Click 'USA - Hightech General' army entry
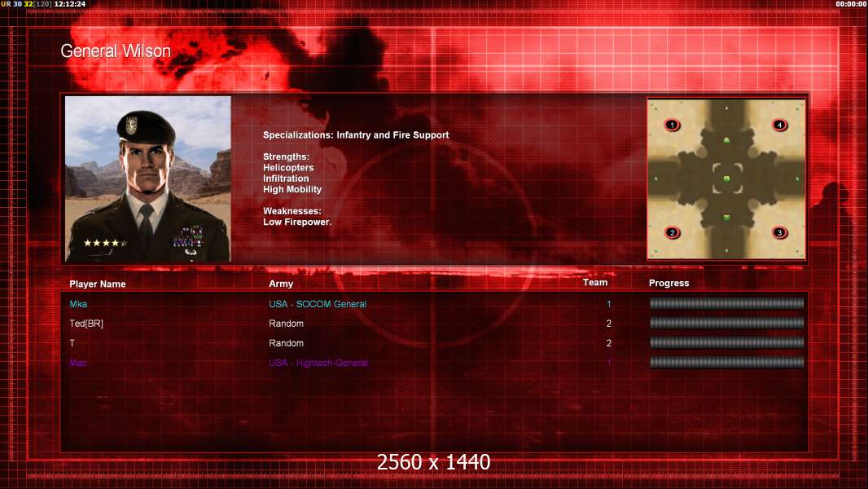Screen dimensions: 868x489 point(318,363)
